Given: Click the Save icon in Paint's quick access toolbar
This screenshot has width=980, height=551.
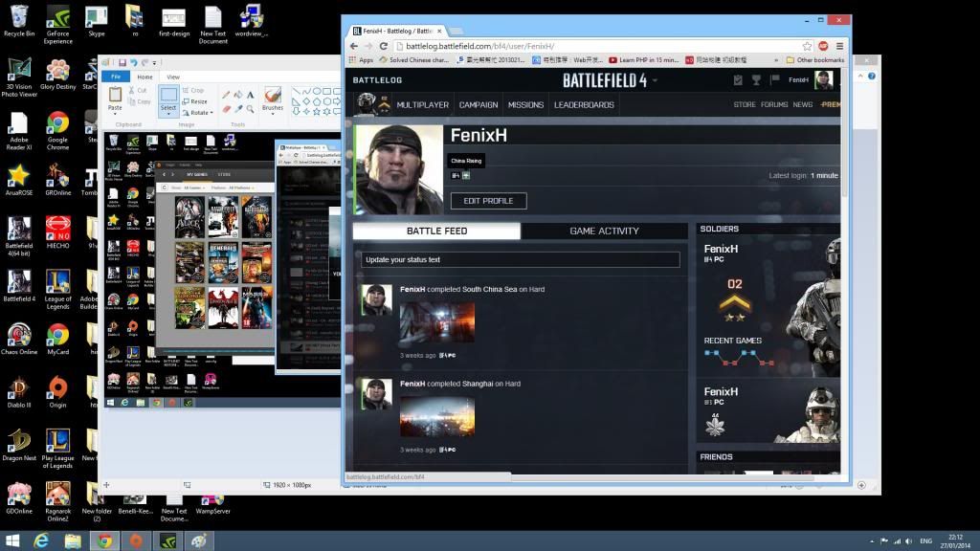Looking at the screenshot, I should (122, 62).
